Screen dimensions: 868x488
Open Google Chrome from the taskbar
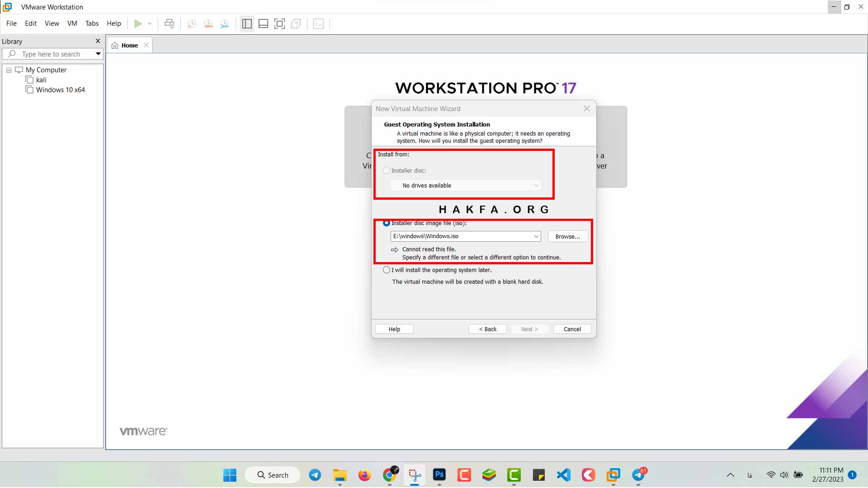(x=390, y=475)
